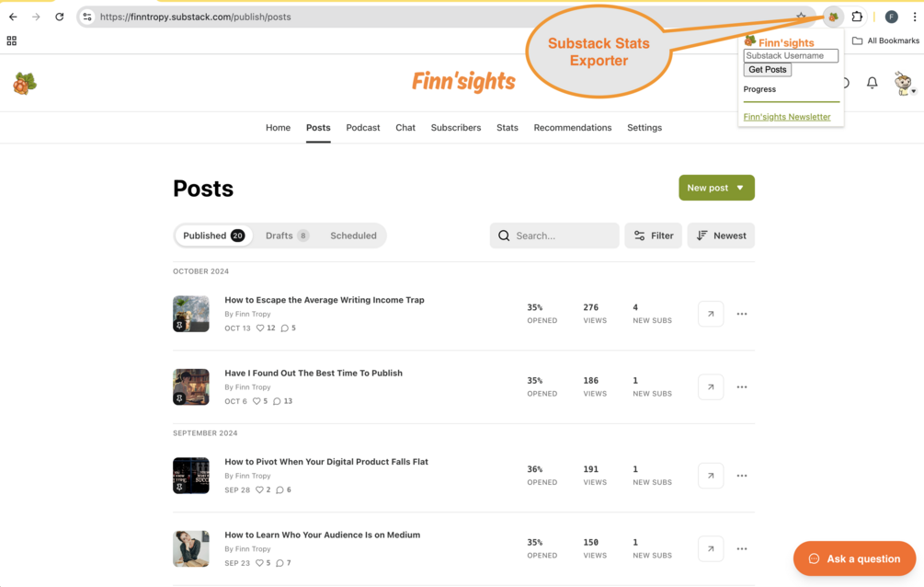Open Finn'sights Newsletter link in popup

coord(787,117)
